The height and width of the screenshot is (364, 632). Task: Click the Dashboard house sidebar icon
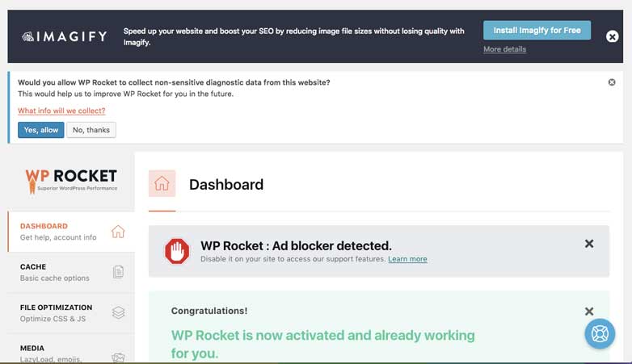point(118,232)
